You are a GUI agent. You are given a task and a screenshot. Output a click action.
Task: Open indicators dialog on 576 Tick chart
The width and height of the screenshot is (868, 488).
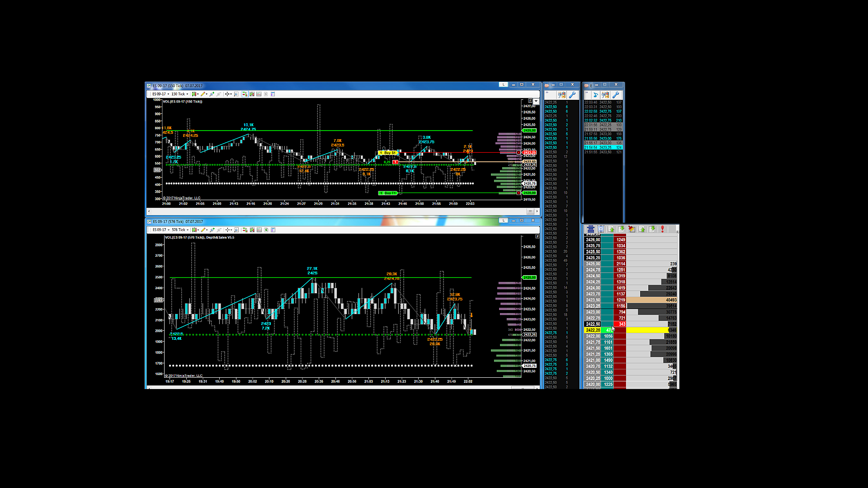click(259, 230)
